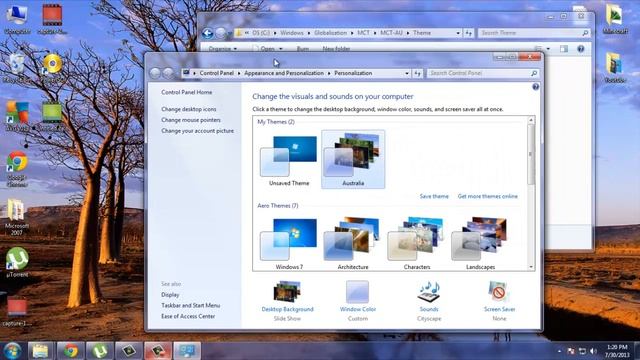Expand the arrow after Control Panel breadcrumb
This screenshot has width=640, height=360.
tap(239, 73)
